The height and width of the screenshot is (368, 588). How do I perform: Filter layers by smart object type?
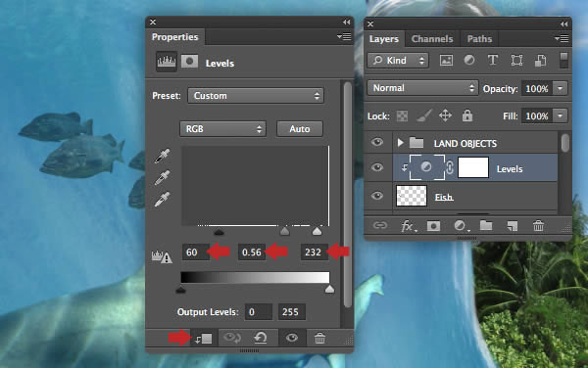click(x=540, y=61)
